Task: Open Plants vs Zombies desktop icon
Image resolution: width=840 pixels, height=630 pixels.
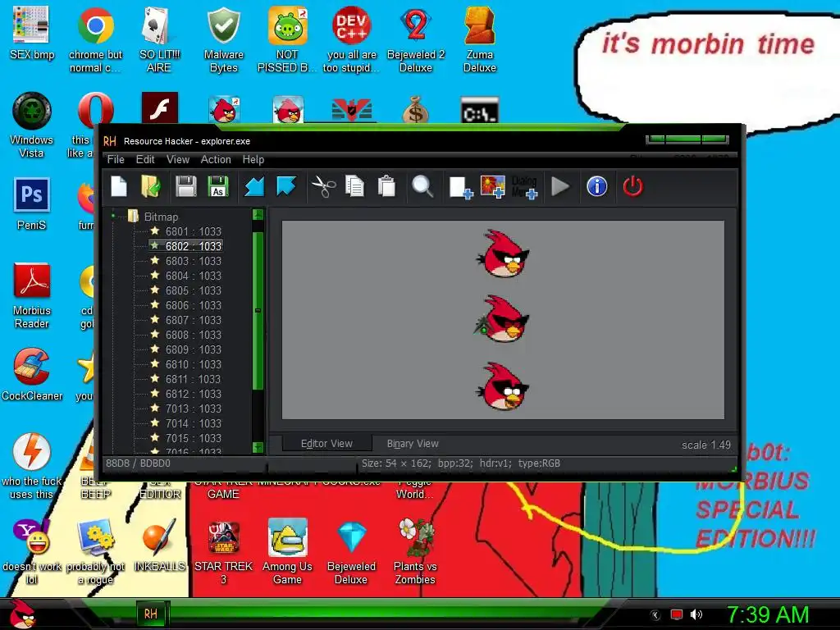Action: click(415, 552)
